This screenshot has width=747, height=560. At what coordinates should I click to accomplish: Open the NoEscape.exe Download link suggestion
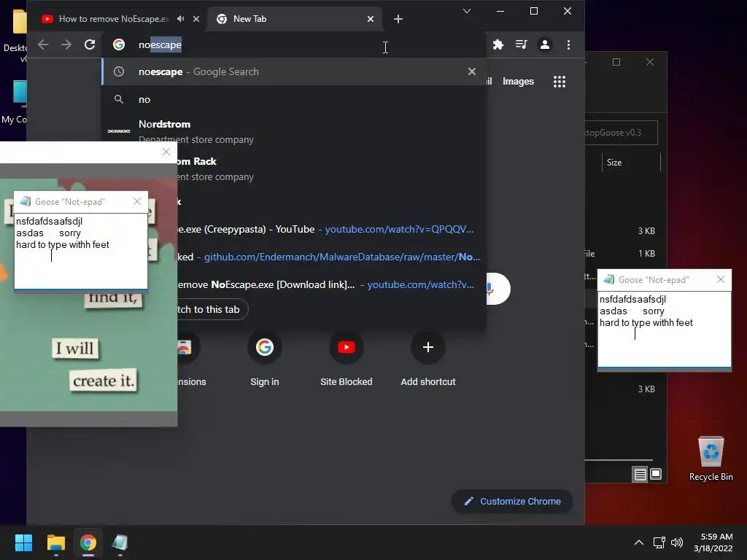[329, 285]
